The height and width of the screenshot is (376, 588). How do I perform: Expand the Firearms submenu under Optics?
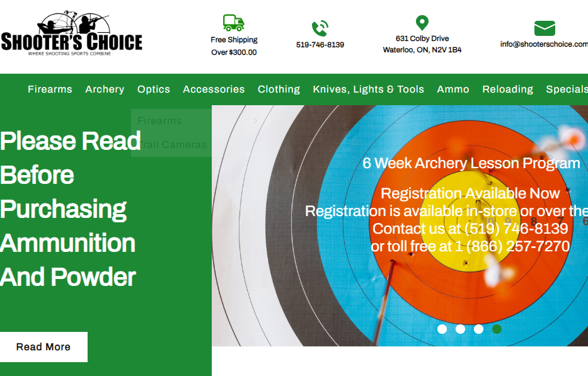[x=161, y=120]
